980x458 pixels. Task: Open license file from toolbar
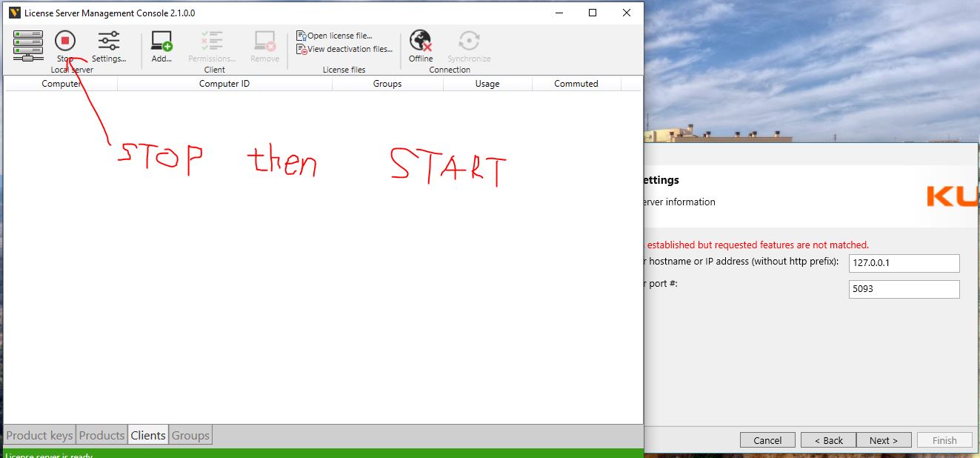coord(335,36)
